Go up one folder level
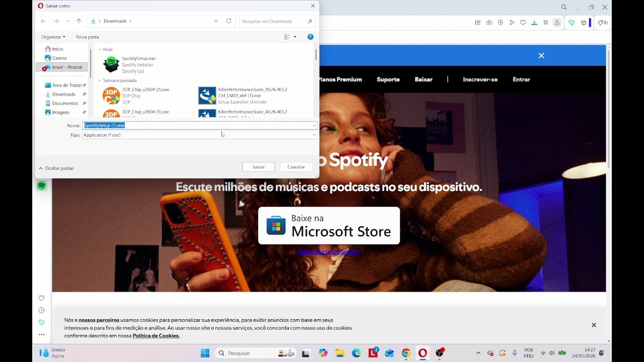 [x=78, y=21]
